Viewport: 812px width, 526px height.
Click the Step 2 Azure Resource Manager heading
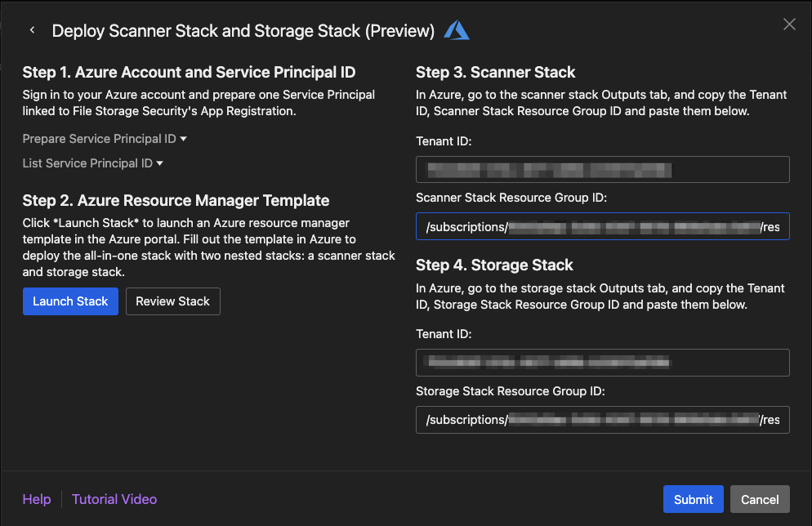pos(176,200)
